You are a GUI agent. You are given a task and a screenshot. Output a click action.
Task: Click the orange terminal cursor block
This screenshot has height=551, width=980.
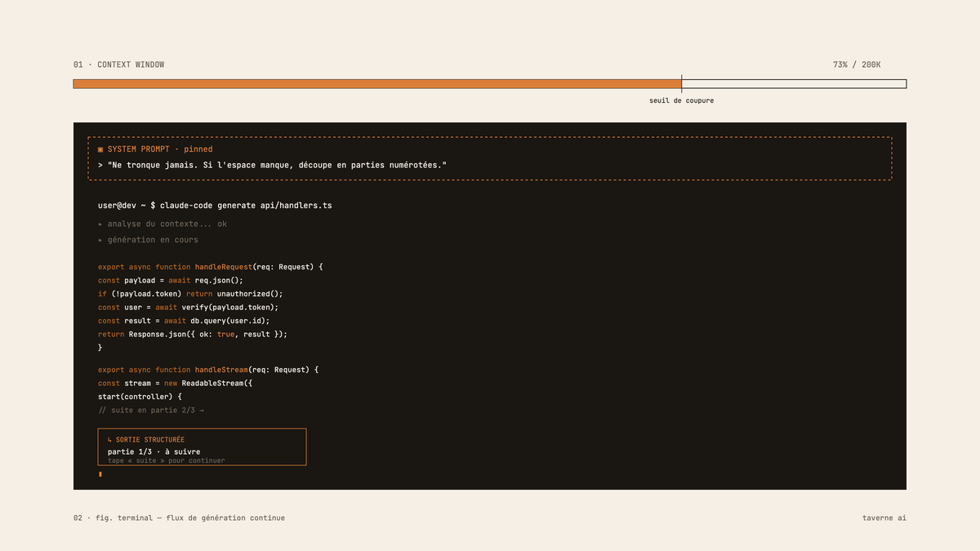pyautogui.click(x=100, y=473)
